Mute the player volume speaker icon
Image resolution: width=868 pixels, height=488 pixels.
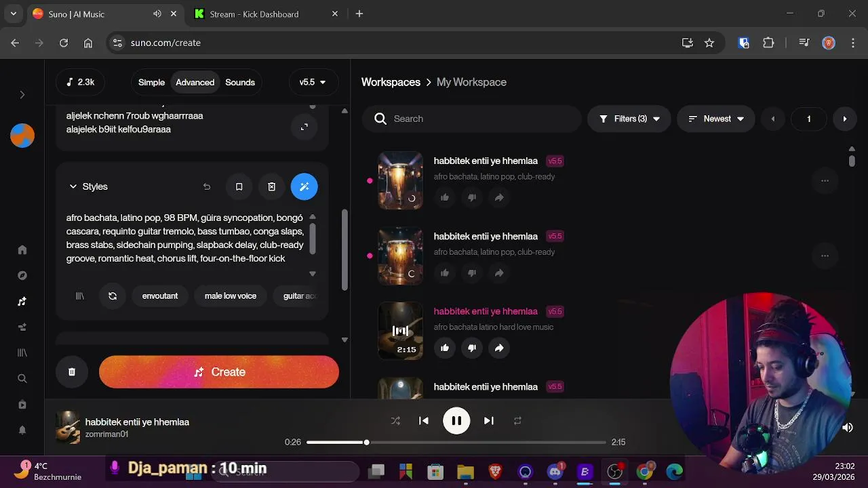pos(847,428)
